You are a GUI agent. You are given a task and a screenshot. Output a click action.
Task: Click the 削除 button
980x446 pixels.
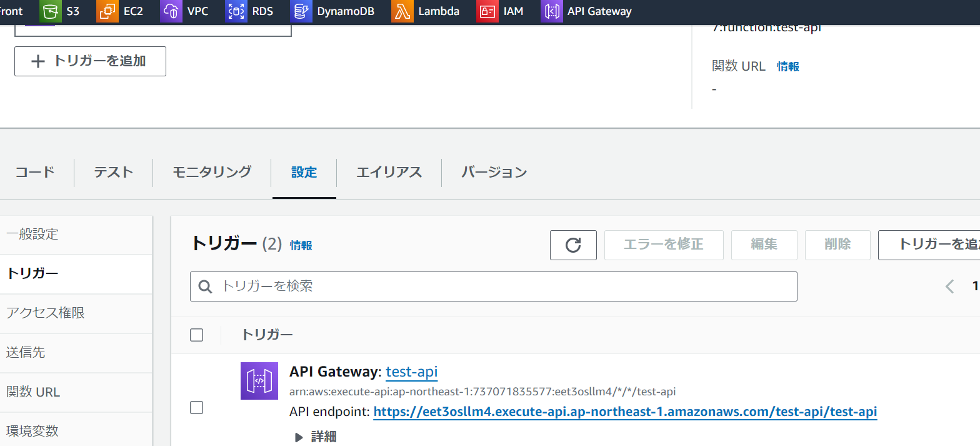point(837,245)
